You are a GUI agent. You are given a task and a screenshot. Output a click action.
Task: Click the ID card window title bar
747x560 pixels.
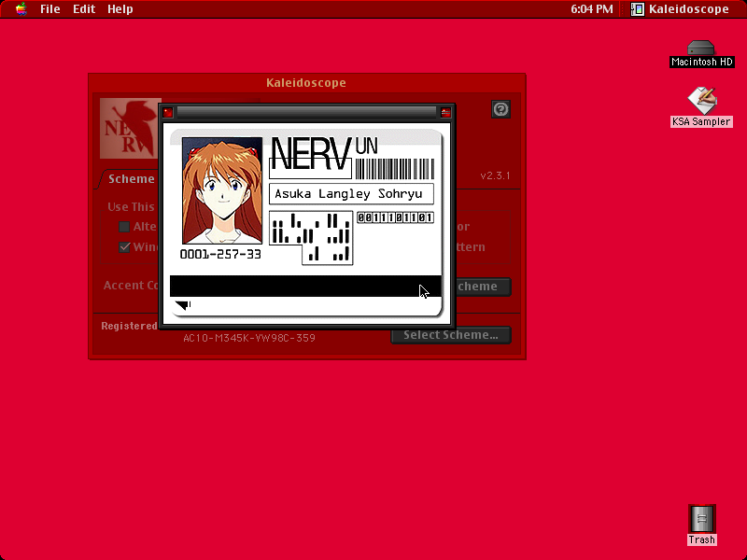click(x=306, y=112)
